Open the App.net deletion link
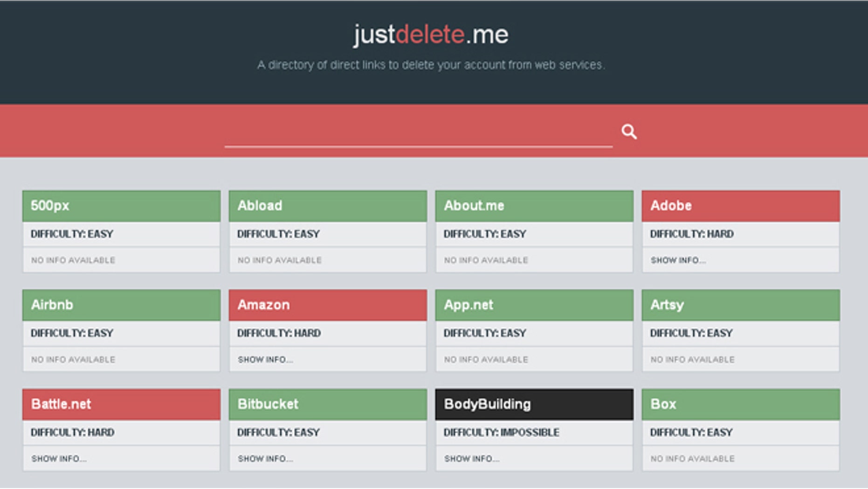 coord(534,305)
